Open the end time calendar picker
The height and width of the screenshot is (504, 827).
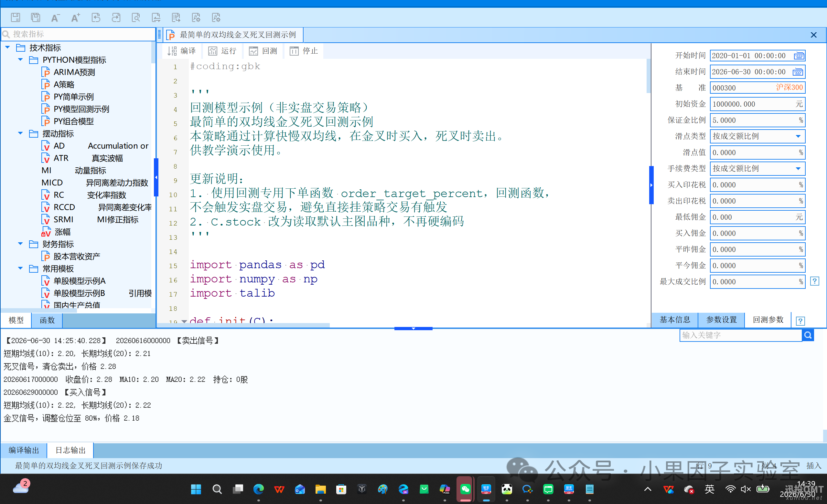(x=798, y=72)
